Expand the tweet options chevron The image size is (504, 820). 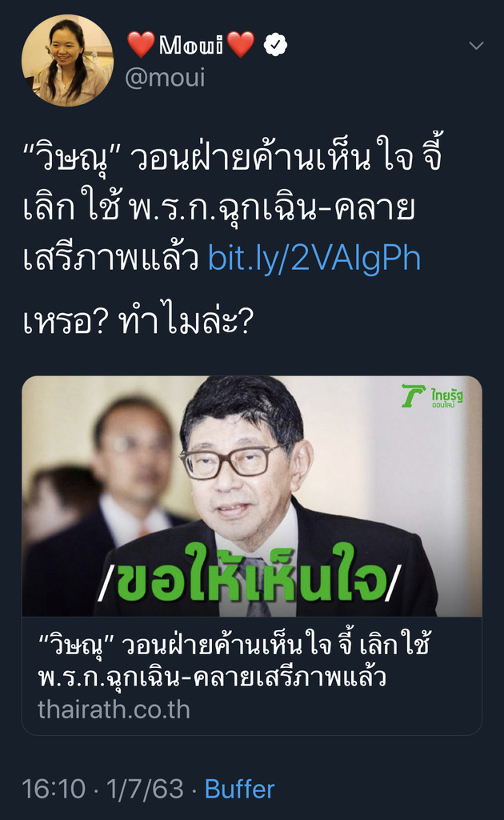coord(476,46)
